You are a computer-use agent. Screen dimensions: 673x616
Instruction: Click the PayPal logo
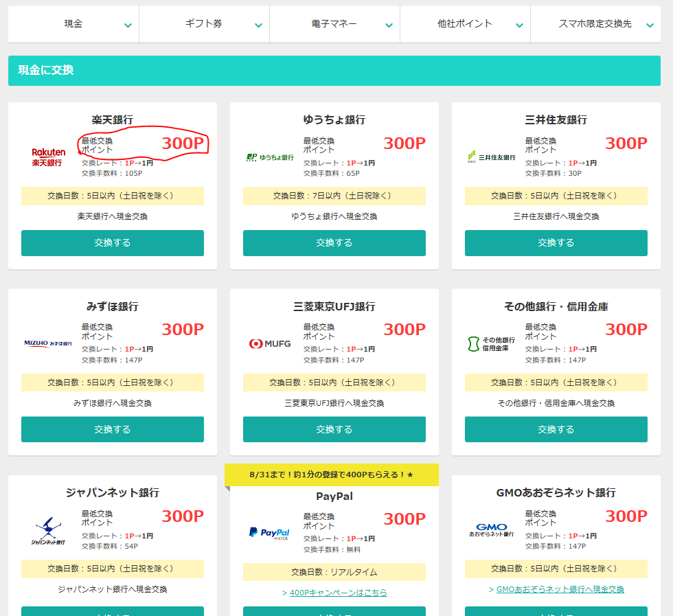click(x=269, y=534)
